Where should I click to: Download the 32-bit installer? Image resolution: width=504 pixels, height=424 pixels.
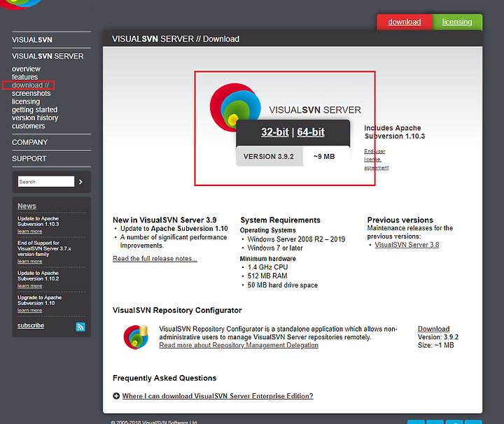(275, 132)
